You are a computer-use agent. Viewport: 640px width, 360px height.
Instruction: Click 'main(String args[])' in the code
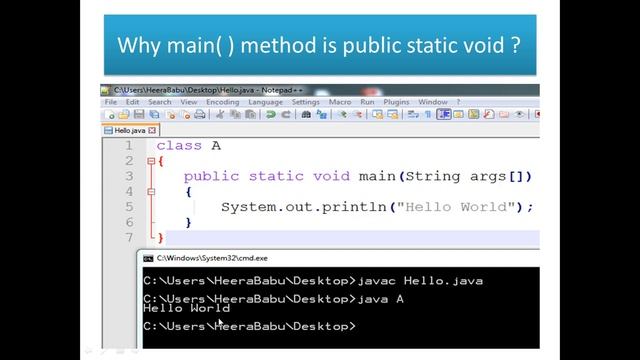(445, 176)
